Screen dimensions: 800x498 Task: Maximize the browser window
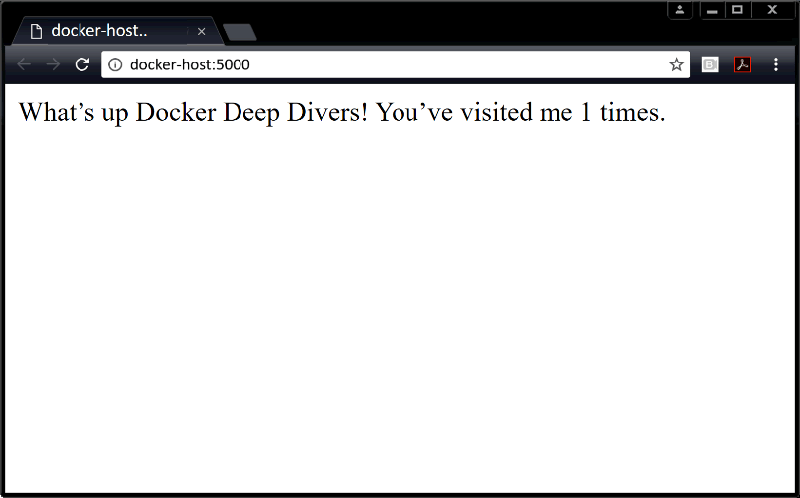pyautogui.click(x=738, y=10)
